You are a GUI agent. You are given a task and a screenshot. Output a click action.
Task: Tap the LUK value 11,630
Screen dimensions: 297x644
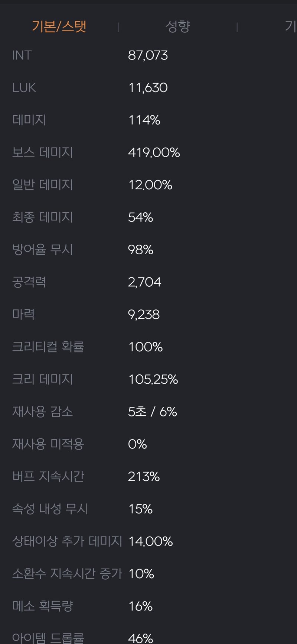(148, 88)
